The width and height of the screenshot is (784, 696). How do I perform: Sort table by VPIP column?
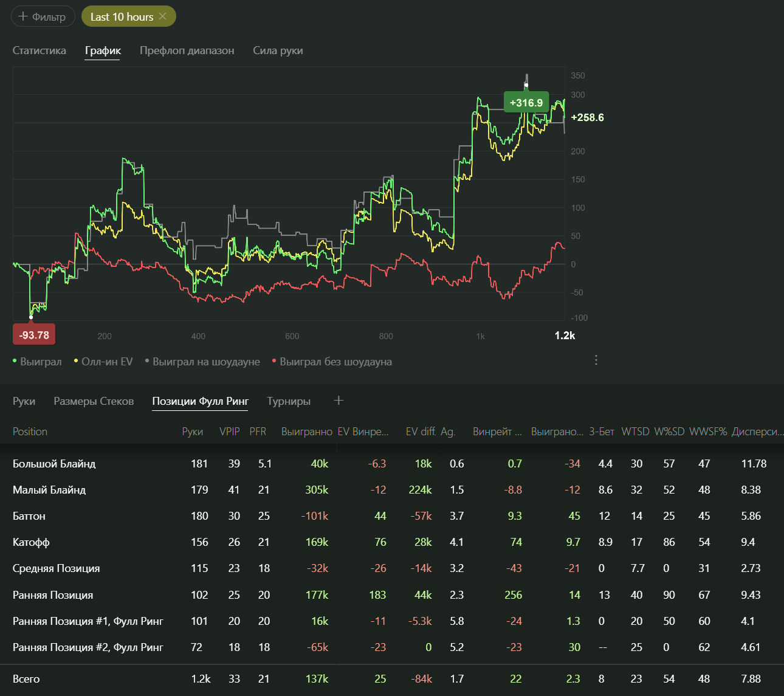tap(229, 432)
